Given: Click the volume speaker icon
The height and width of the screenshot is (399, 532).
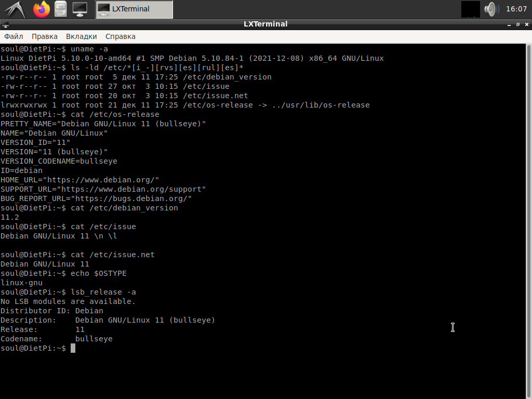Looking at the screenshot, I should 491,9.
